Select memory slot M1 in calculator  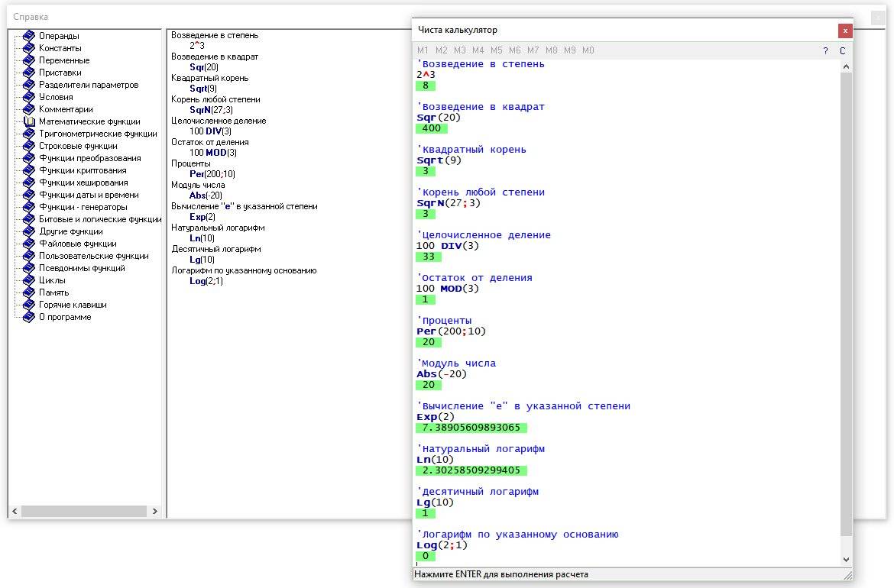pyautogui.click(x=423, y=50)
